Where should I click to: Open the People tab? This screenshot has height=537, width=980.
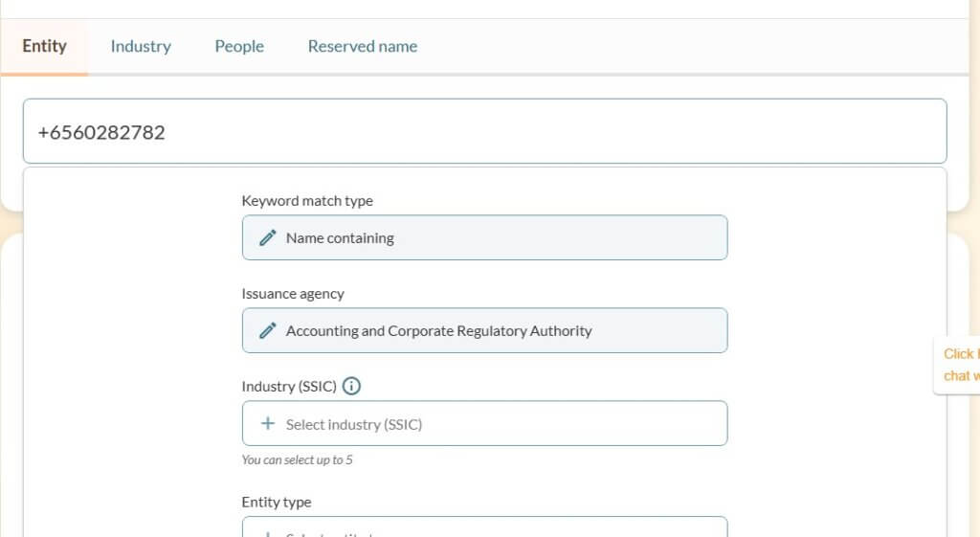[x=239, y=46]
